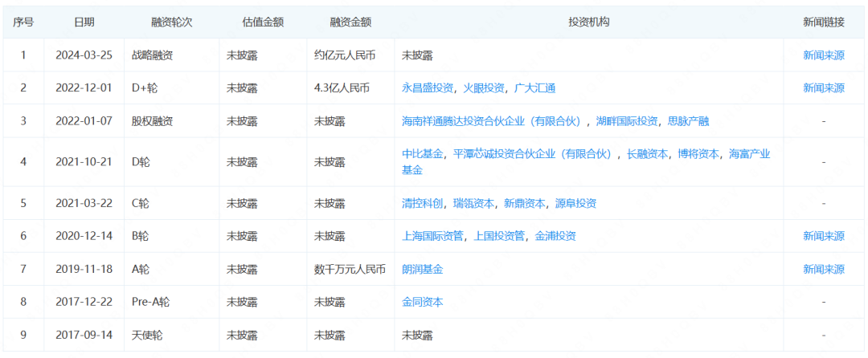Select date cell 2020-12-14
868x358 pixels.
pyautogui.click(x=84, y=236)
